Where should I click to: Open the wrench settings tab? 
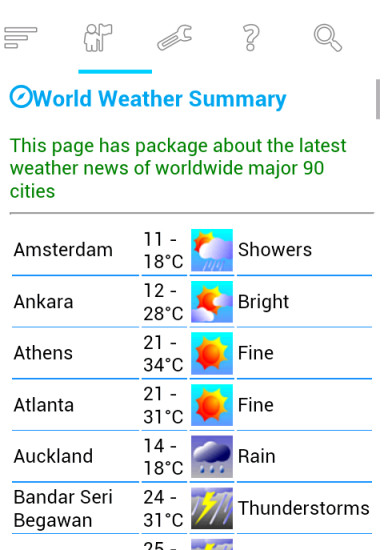click(174, 38)
